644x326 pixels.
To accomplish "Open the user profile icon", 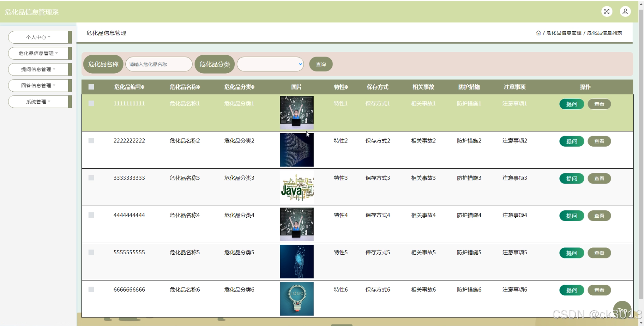I will click(x=625, y=11).
